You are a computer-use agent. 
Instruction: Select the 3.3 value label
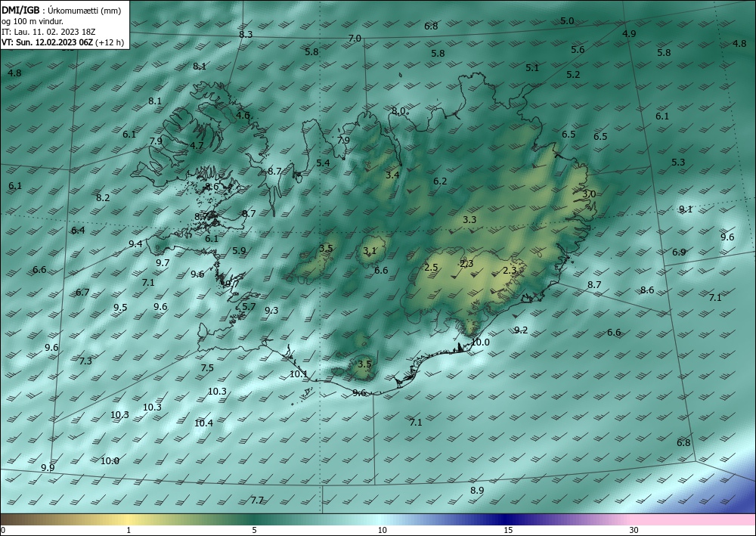pos(469,220)
